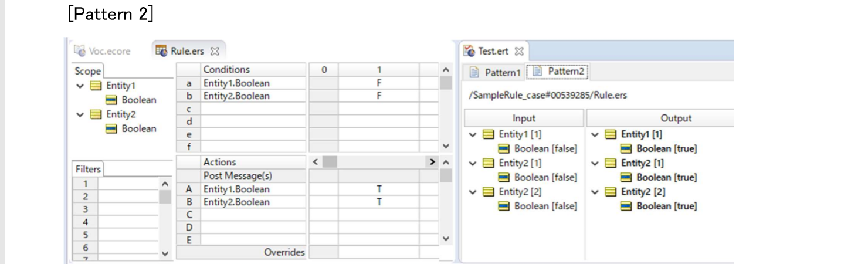
Task: Click the horizontal scrollbar left arrow
Action: point(316,161)
